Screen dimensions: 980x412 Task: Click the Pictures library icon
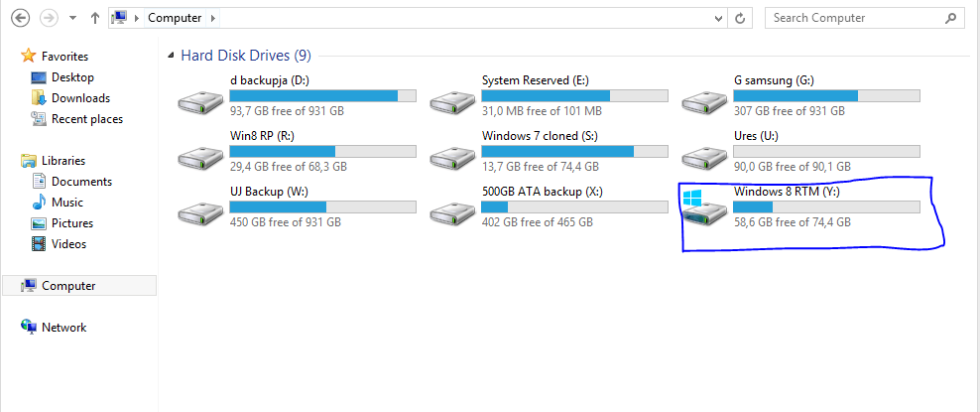[39, 223]
